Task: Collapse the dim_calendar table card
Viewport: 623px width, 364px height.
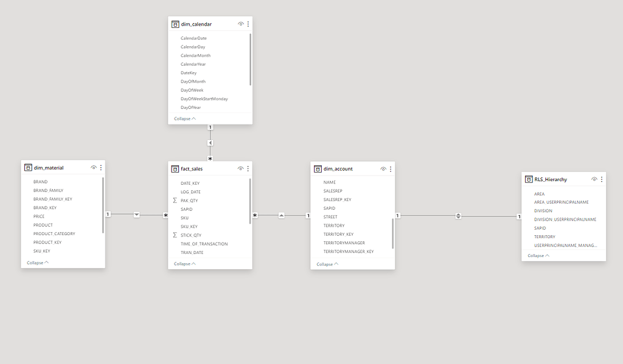Action: [x=184, y=118]
